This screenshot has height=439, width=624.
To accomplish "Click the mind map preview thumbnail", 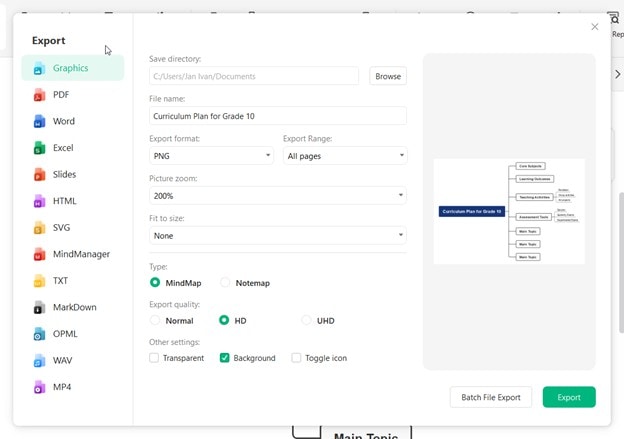I will click(x=509, y=211).
